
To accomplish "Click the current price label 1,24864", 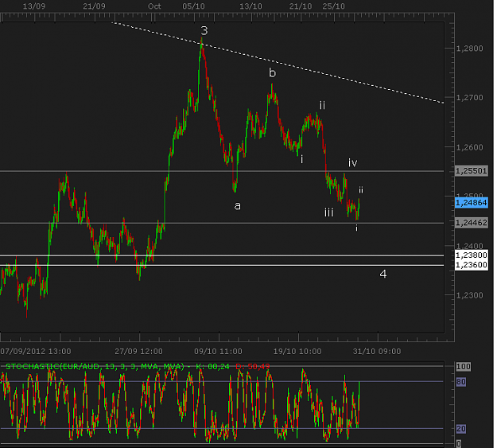I will (x=472, y=202).
